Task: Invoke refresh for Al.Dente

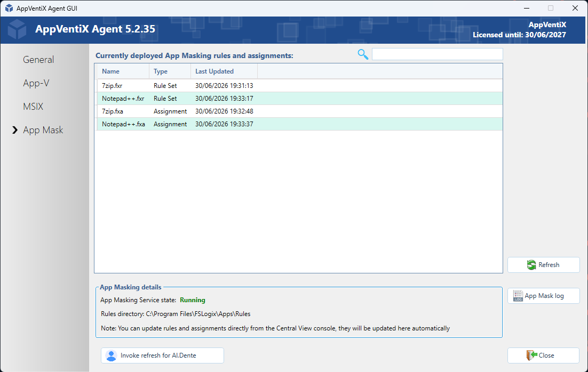Action: coord(162,355)
